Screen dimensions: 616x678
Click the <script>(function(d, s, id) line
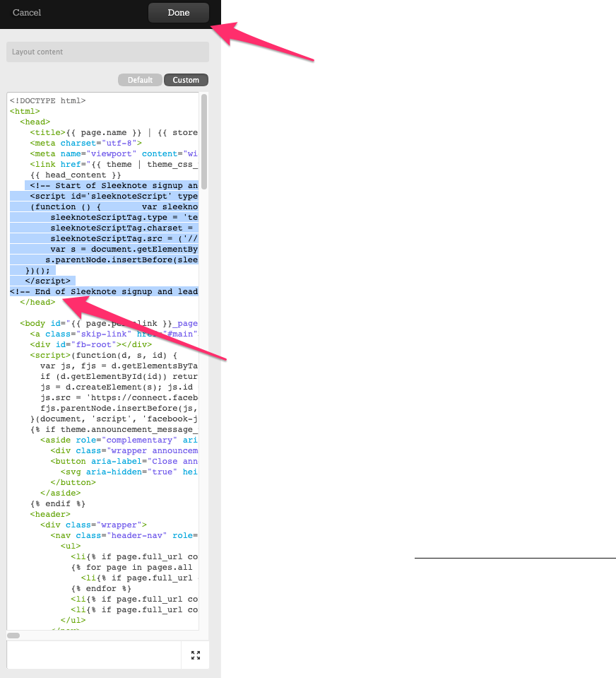[x=104, y=355]
